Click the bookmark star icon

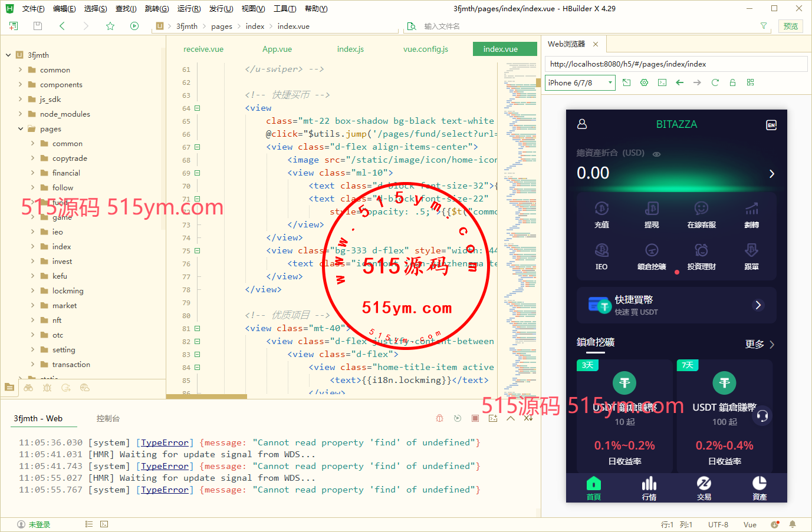tap(110, 26)
